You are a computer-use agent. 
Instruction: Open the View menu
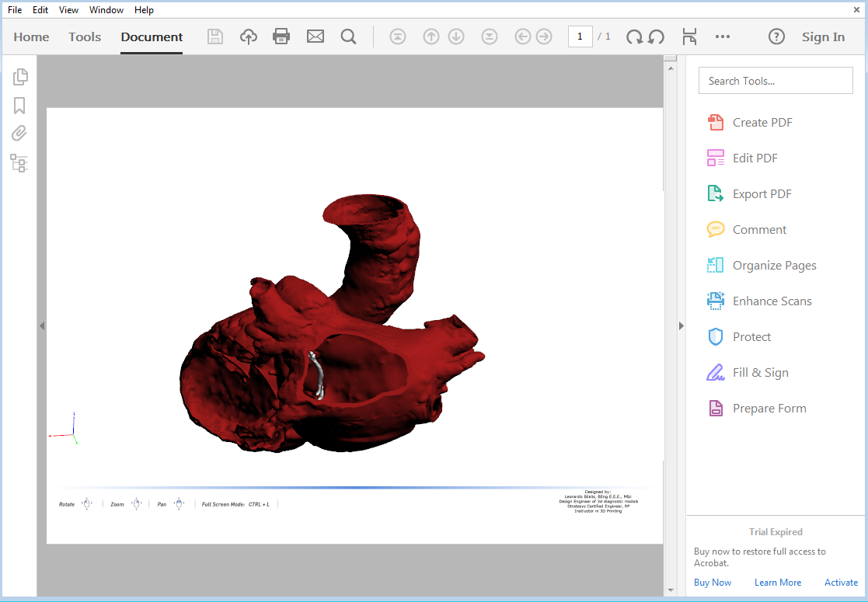68,10
